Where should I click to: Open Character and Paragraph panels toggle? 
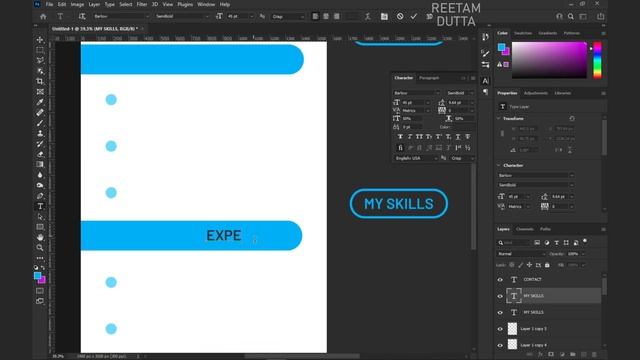click(x=384, y=16)
